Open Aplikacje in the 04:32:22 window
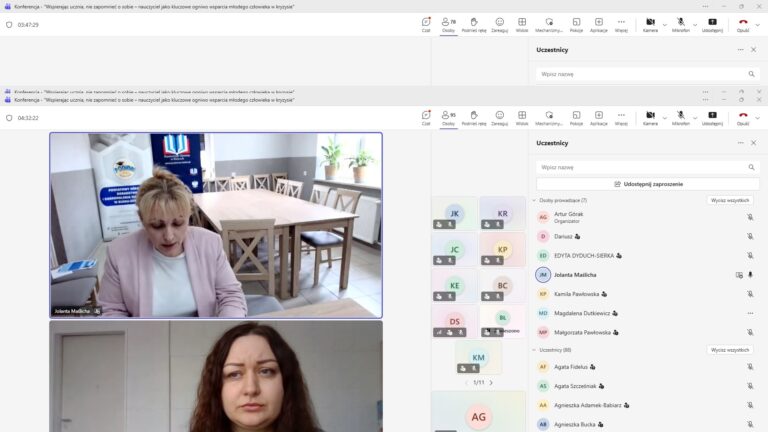 click(x=599, y=118)
